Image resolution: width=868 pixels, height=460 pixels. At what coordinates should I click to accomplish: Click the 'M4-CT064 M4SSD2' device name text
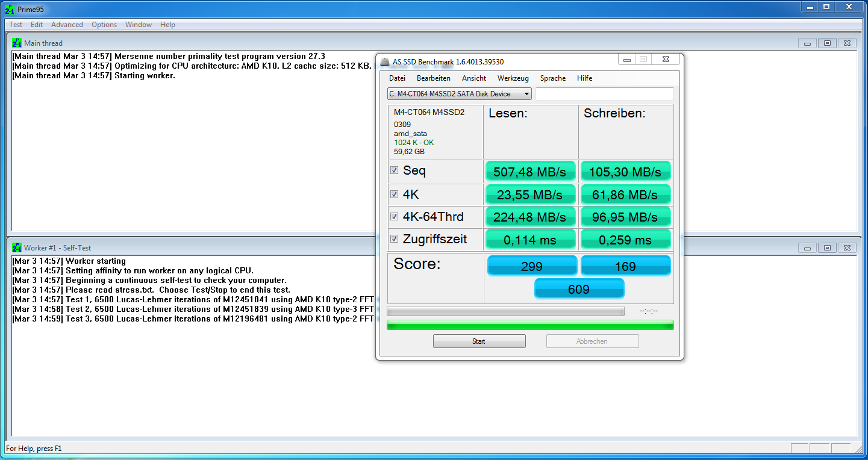(429, 112)
